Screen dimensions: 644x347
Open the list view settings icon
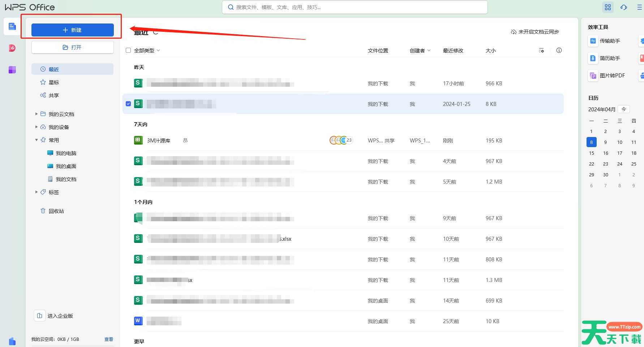[541, 51]
